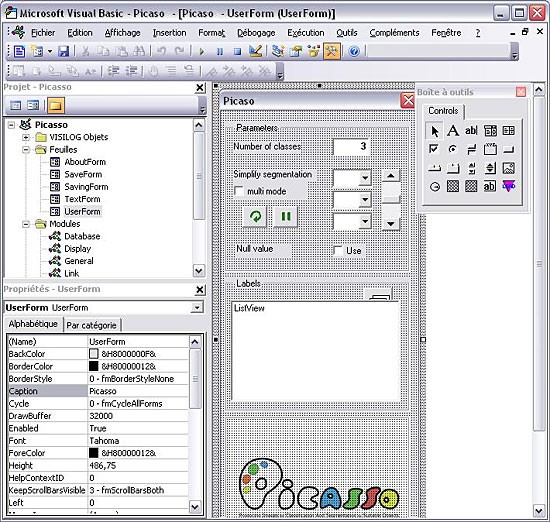This screenshot has height=522, width=550.
Task: Toggle the Use checkbox for Null value
Action: pyautogui.click(x=338, y=250)
